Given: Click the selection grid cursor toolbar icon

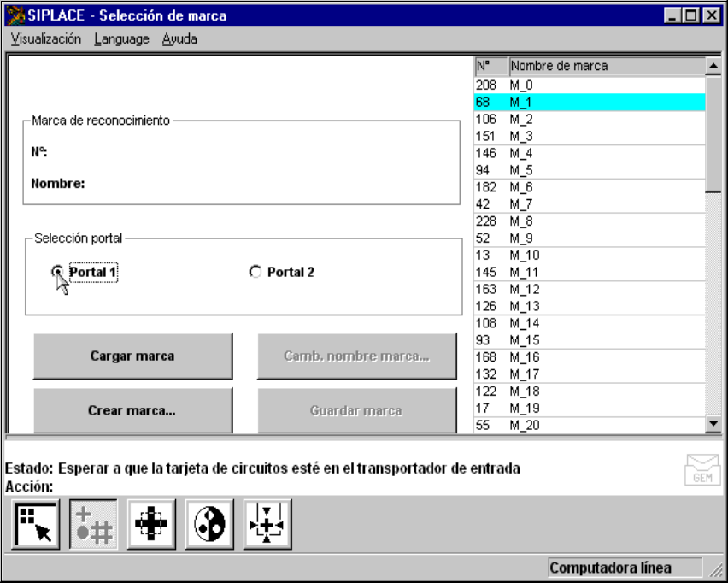Looking at the screenshot, I should click(35, 525).
